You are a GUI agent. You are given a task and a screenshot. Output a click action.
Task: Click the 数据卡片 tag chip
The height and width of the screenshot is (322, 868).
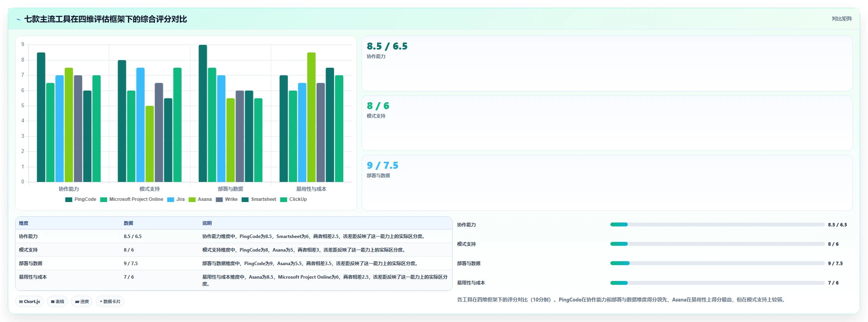(110, 301)
